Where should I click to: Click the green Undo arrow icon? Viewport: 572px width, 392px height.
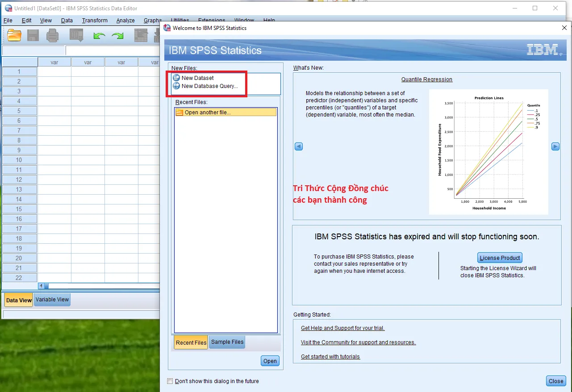click(99, 35)
